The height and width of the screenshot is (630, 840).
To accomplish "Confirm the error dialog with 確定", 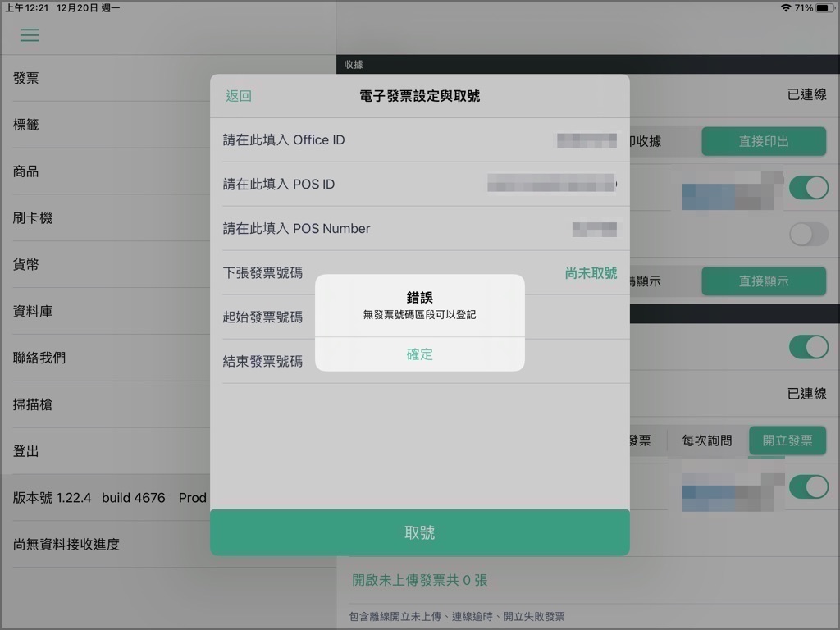I will 419,354.
